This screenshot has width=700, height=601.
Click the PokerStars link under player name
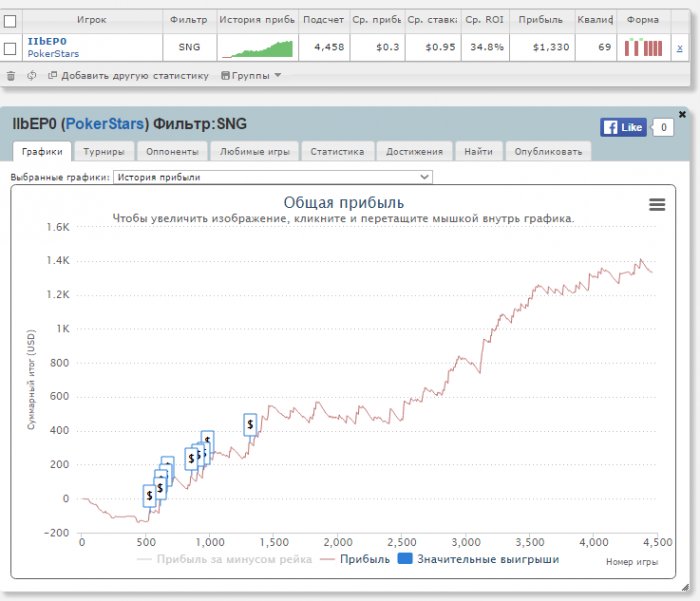coord(53,54)
